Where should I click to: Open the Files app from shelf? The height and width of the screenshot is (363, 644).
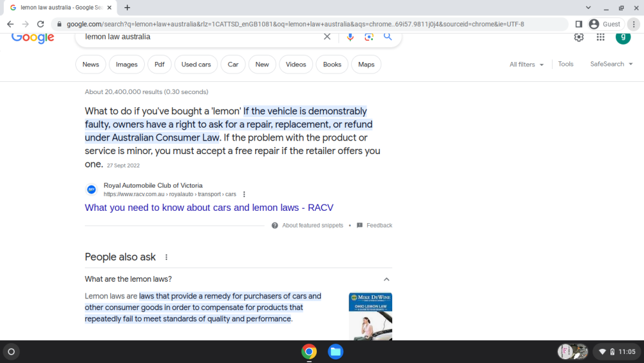coord(336,352)
